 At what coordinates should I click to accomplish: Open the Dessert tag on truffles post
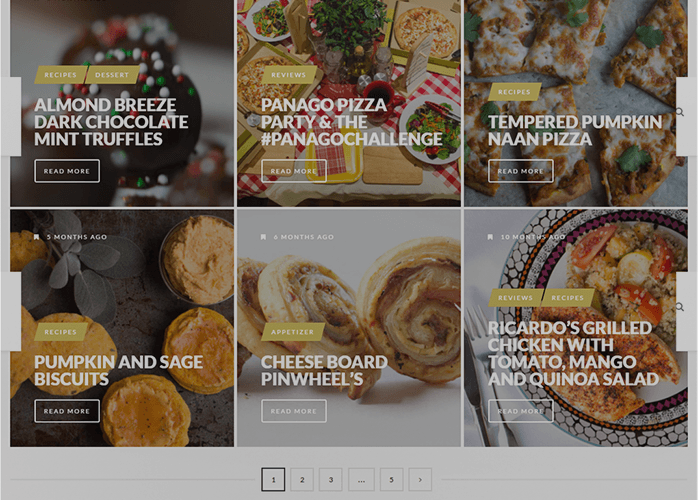pyautogui.click(x=112, y=75)
